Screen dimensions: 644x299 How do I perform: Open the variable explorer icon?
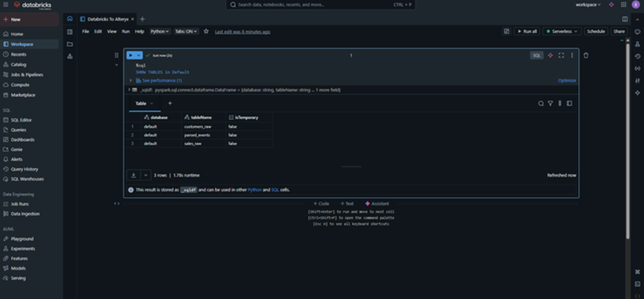point(638,68)
